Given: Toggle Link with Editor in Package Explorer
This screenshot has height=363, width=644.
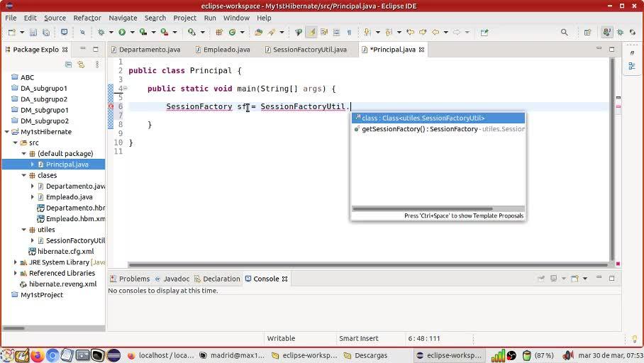Looking at the screenshot, I should click(x=81, y=65).
